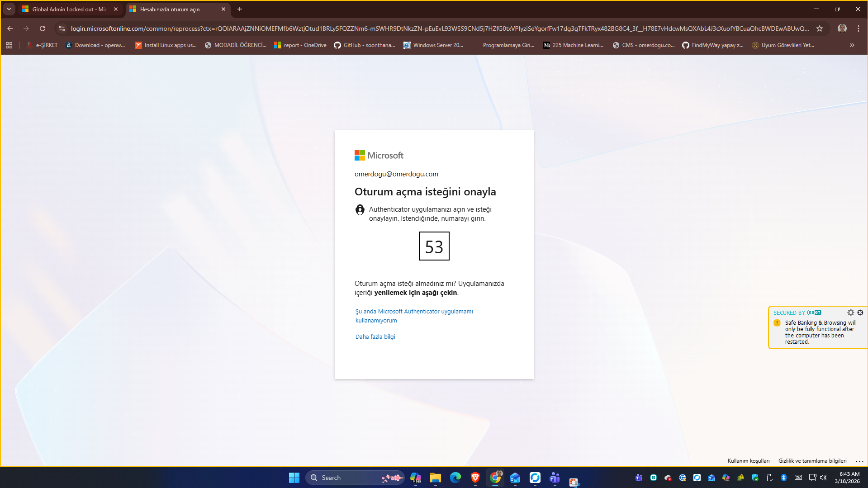This screenshot has width=868, height=488.
Task: Open the bookmarks apps grid icon
Action: [x=9, y=45]
